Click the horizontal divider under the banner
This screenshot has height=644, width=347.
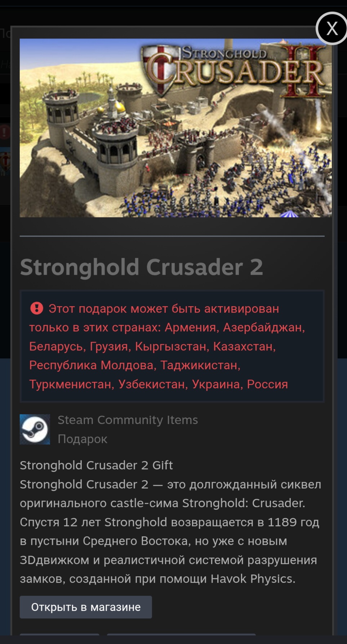pos(172,236)
